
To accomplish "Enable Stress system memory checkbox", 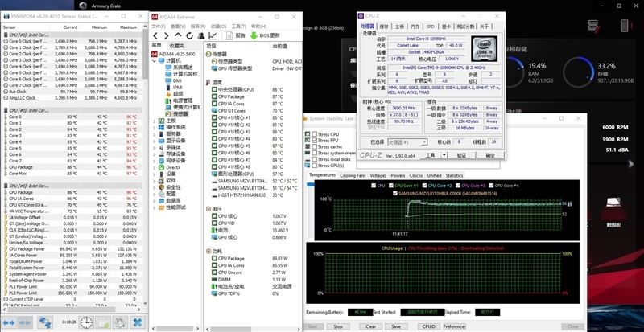I will pos(315,153).
